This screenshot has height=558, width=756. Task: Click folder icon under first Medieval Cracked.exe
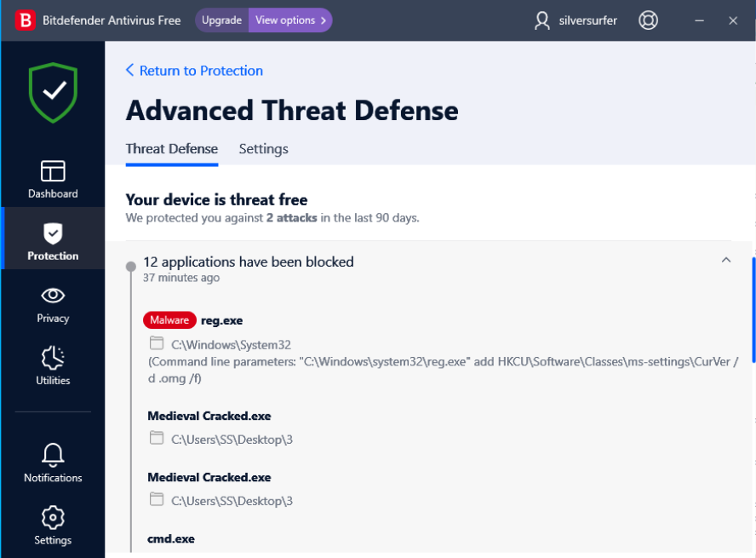pyautogui.click(x=156, y=438)
